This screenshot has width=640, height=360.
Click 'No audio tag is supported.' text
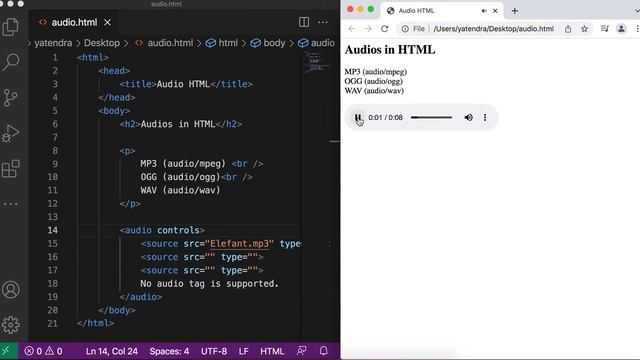[209, 284]
